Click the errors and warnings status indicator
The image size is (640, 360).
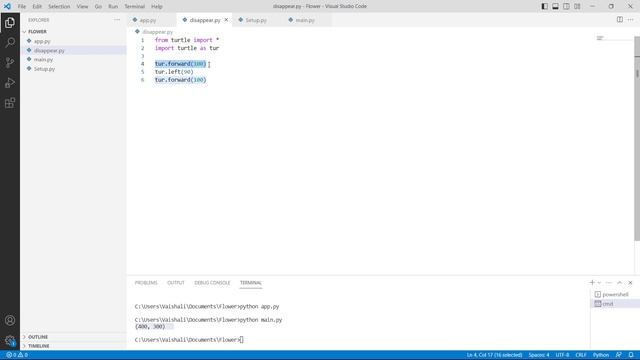[17, 355]
